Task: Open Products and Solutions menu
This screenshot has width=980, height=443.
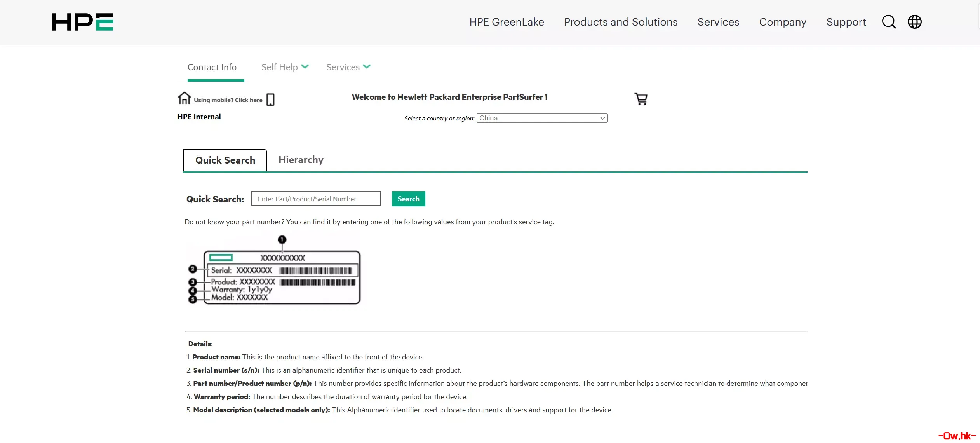Action: (620, 22)
